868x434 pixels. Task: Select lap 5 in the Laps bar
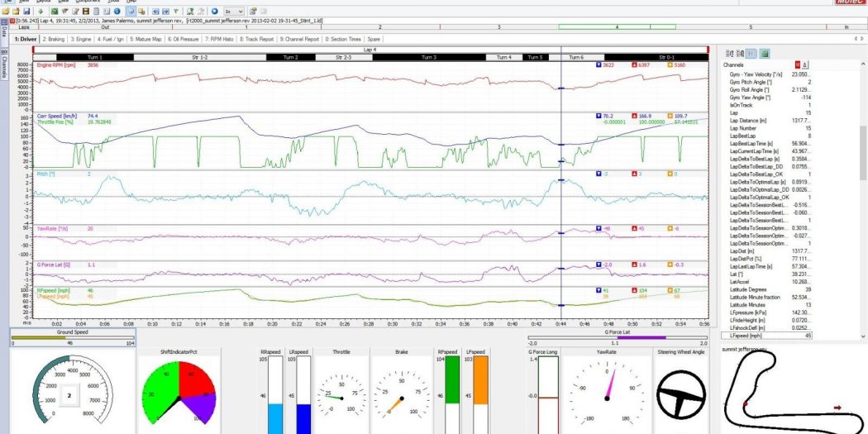click(751, 26)
